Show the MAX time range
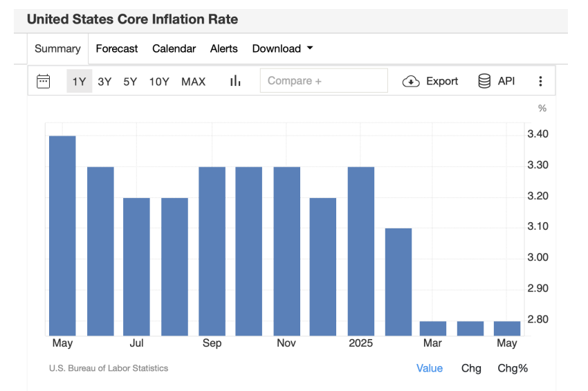 [193, 82]
